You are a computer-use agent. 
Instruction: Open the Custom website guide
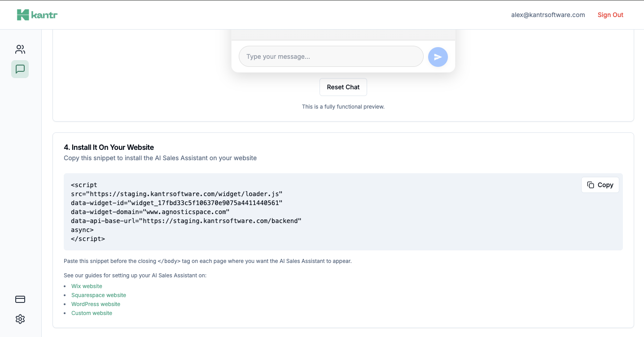(92, 313)
